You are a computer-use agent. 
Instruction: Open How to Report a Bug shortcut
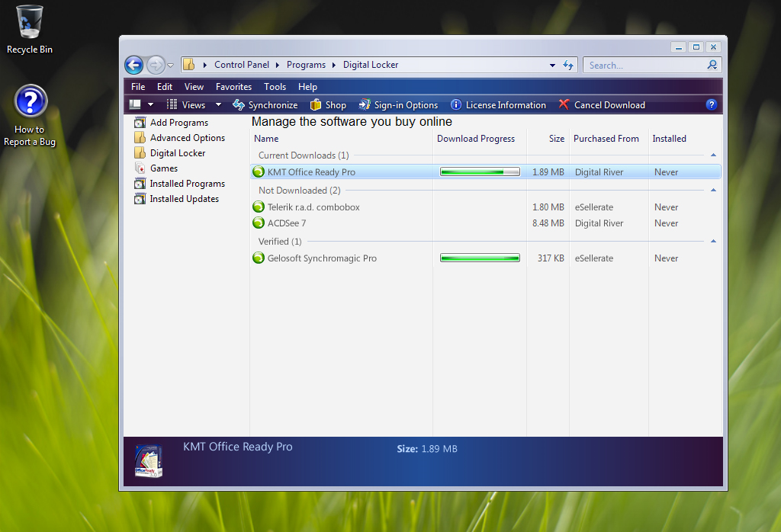point(31,102)
